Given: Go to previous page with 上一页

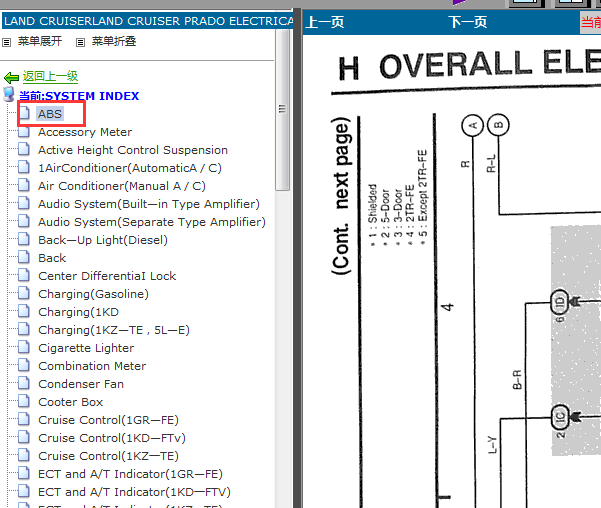Looking at the screenshot, I should coord(325,22).
